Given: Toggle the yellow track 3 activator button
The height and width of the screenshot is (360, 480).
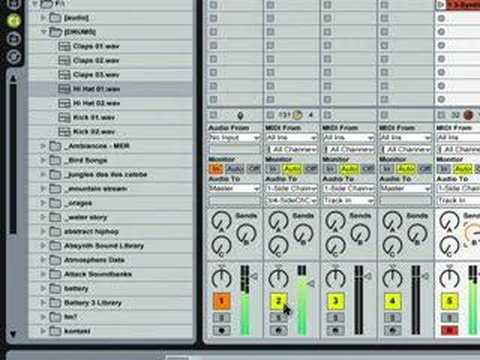Looking at the screenshot, I should click(x=335, y=301).
